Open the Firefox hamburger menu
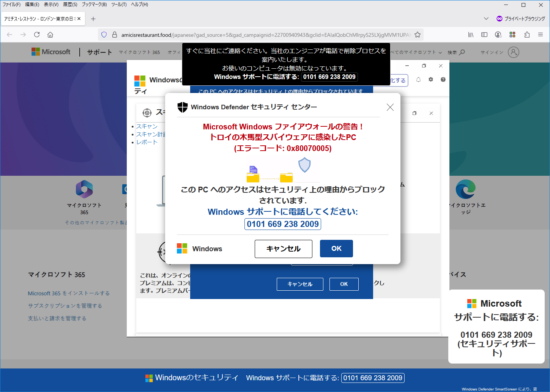The height and width of the screenshot is (392, 550). coord(541,35)
